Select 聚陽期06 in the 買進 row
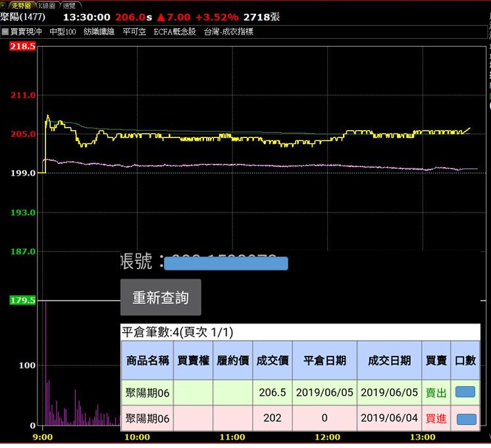Image resolution: width=491 pixels, height=448 pixels. click(147, 418)
